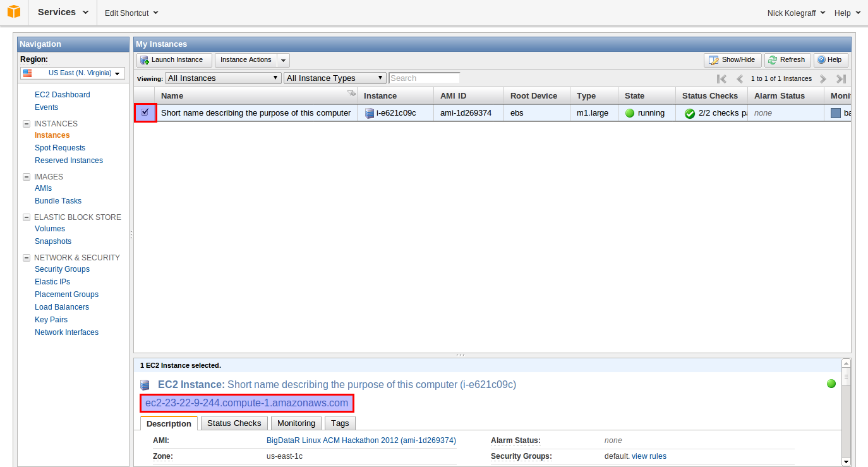Click the 2/2 checks passed icon
The height and width of the screenshot is (467, 868).
point(690,114)
